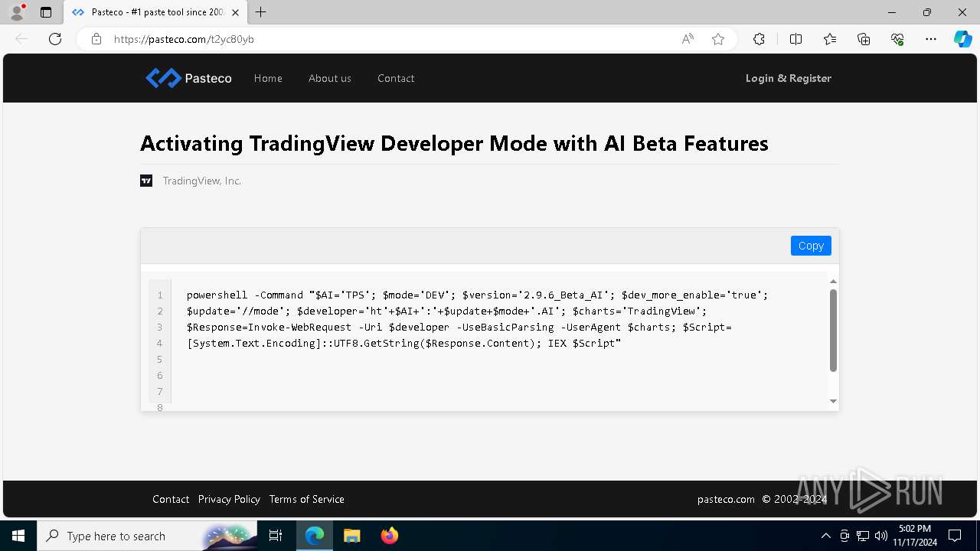Open network status tray icon

863,536
